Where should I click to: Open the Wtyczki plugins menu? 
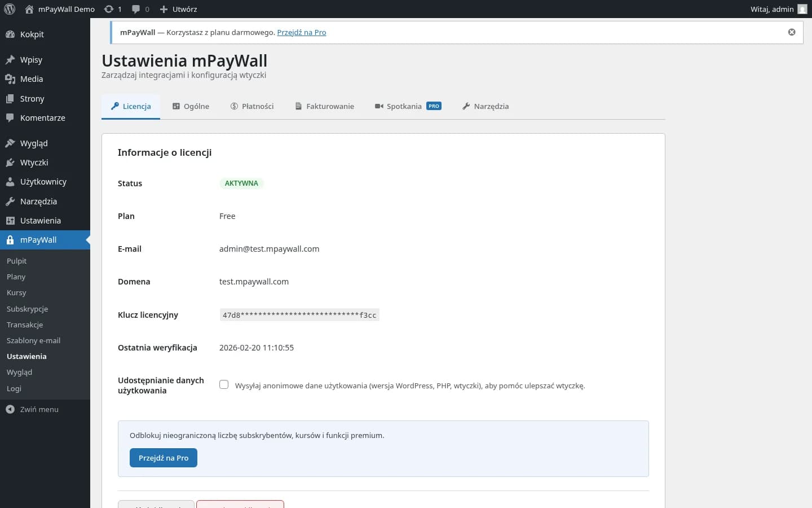34,163
